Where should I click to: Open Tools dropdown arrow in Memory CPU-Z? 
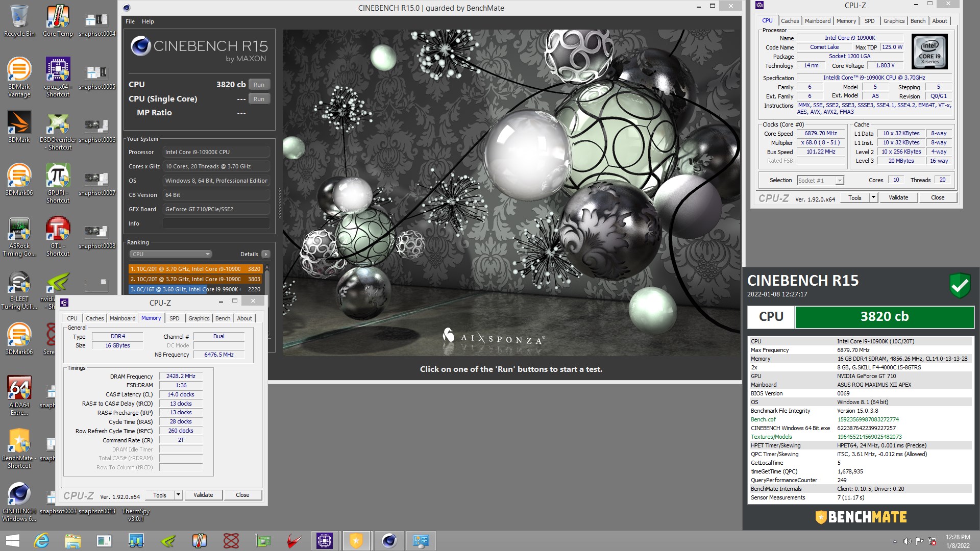tap(178, 495)
